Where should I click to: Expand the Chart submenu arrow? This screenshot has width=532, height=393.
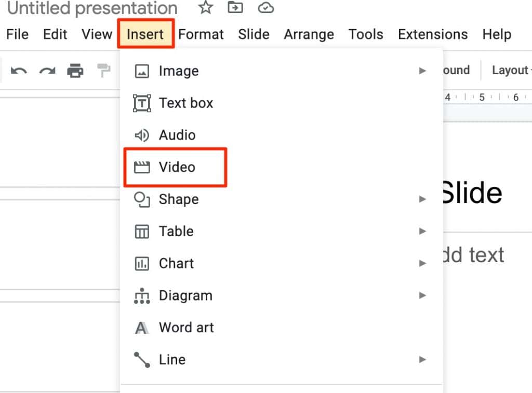pyautogui.click(x=422, y=263)
